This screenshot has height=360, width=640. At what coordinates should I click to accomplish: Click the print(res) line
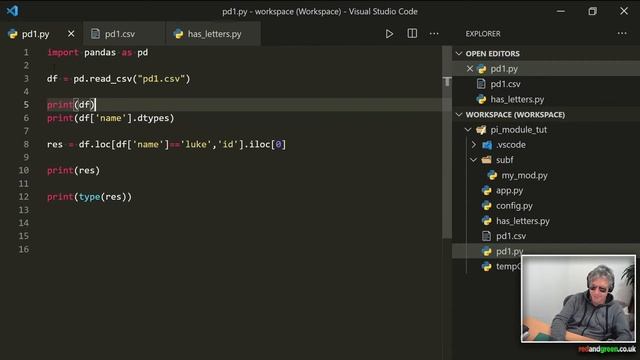pos(73,171)
